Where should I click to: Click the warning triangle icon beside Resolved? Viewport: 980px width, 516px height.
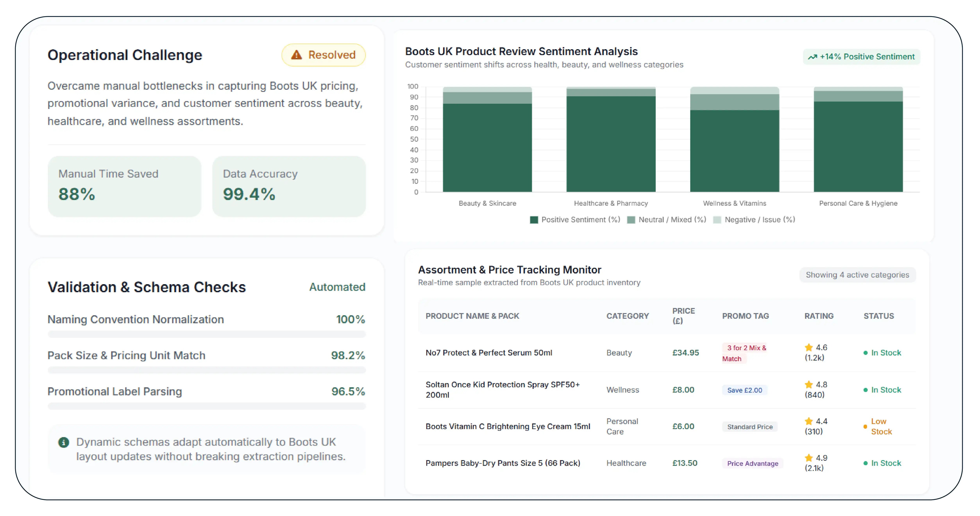pos(296,55)
